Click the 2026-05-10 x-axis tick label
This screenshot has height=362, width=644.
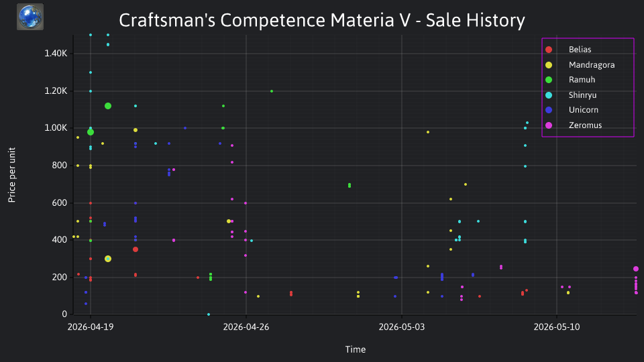(557, 327)
